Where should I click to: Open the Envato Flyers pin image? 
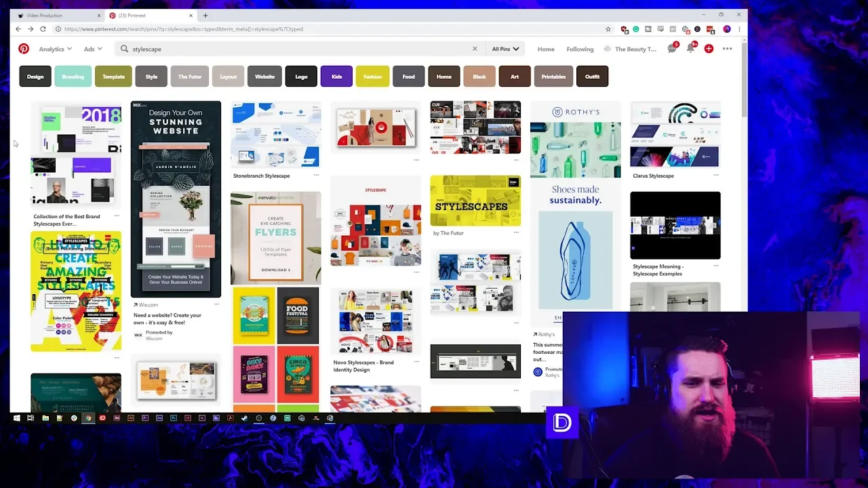click(x=275, y=238)
